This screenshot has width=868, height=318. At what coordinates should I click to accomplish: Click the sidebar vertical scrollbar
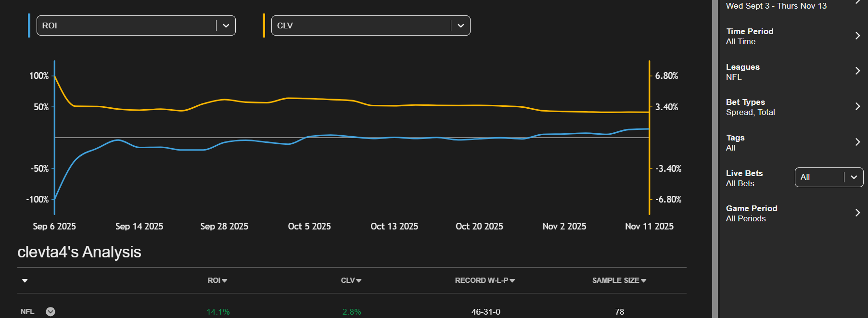(x=715, y=159)
